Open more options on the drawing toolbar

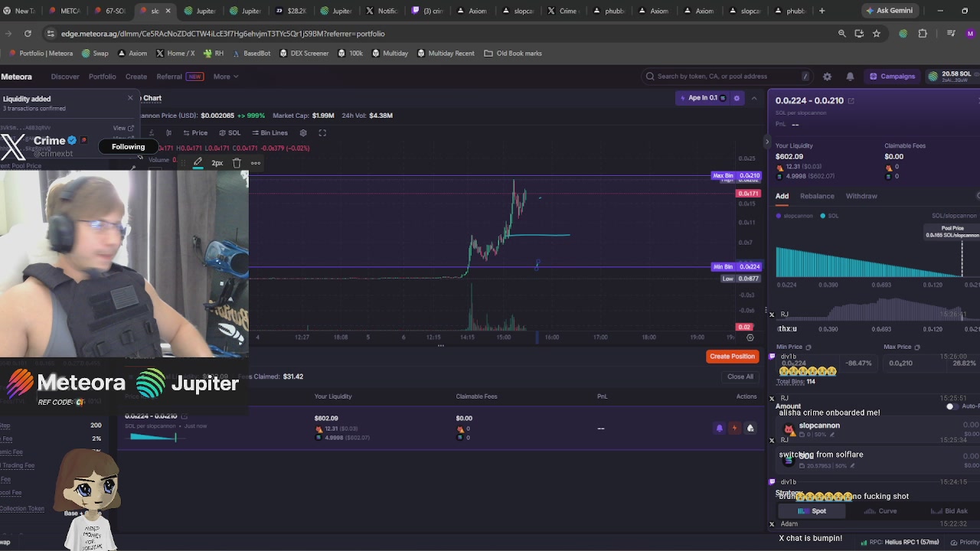click(256, 163)
